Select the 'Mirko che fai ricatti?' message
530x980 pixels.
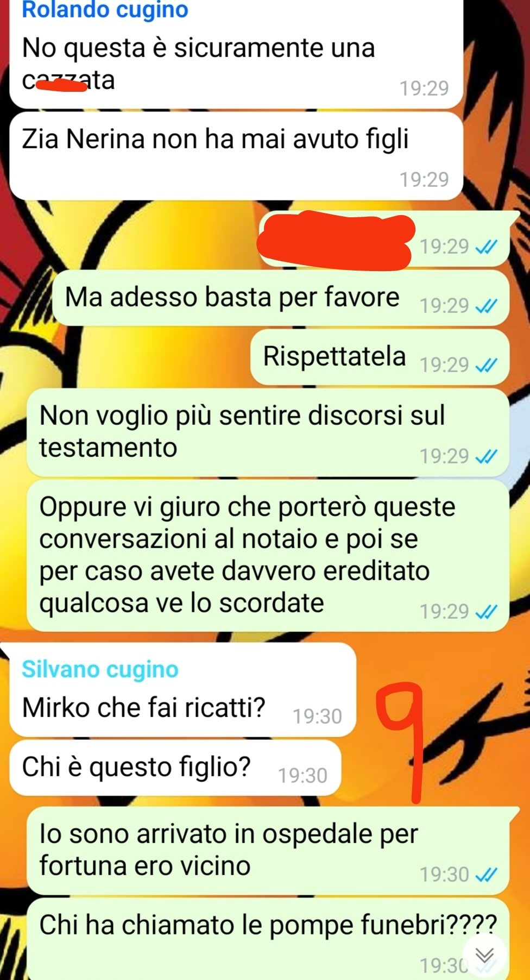coord(183,689)
